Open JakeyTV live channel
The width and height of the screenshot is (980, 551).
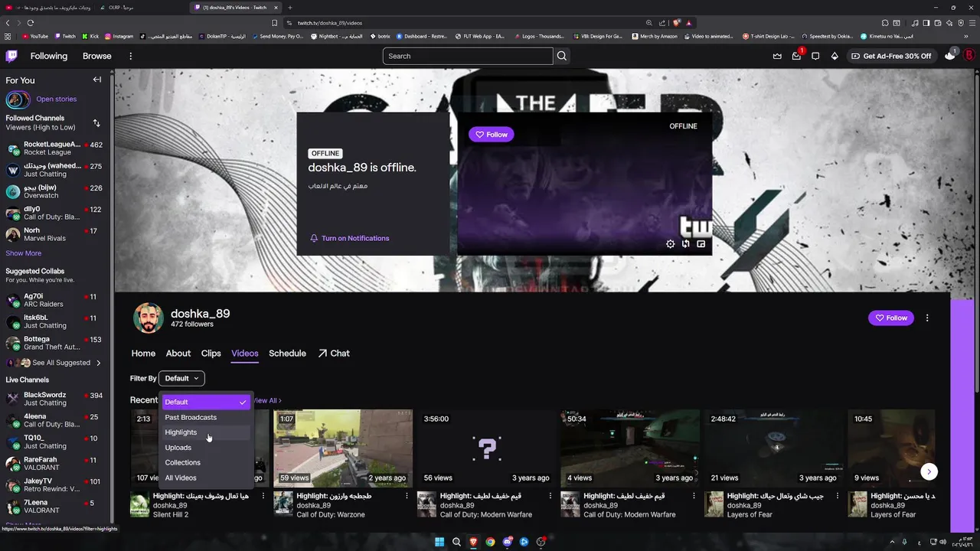click(55, 485)
